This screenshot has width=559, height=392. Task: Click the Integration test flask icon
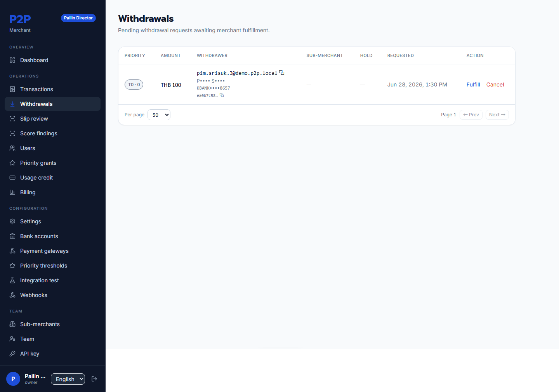coord(12,280)
